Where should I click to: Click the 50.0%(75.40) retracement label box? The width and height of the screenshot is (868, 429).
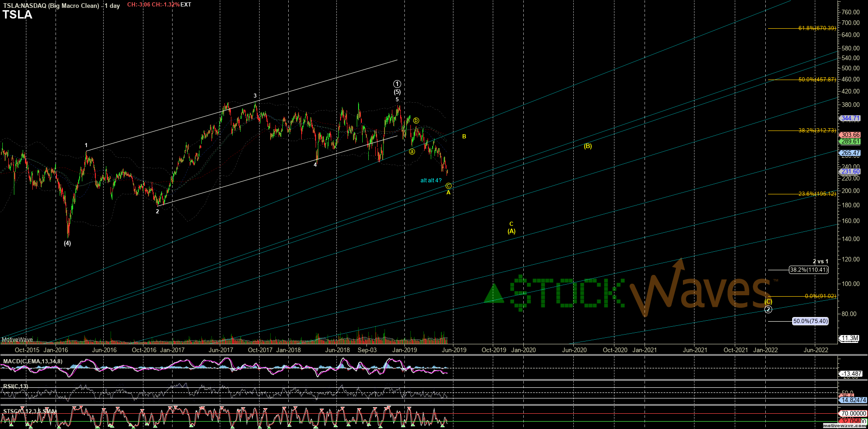click(x=810, y=321)
